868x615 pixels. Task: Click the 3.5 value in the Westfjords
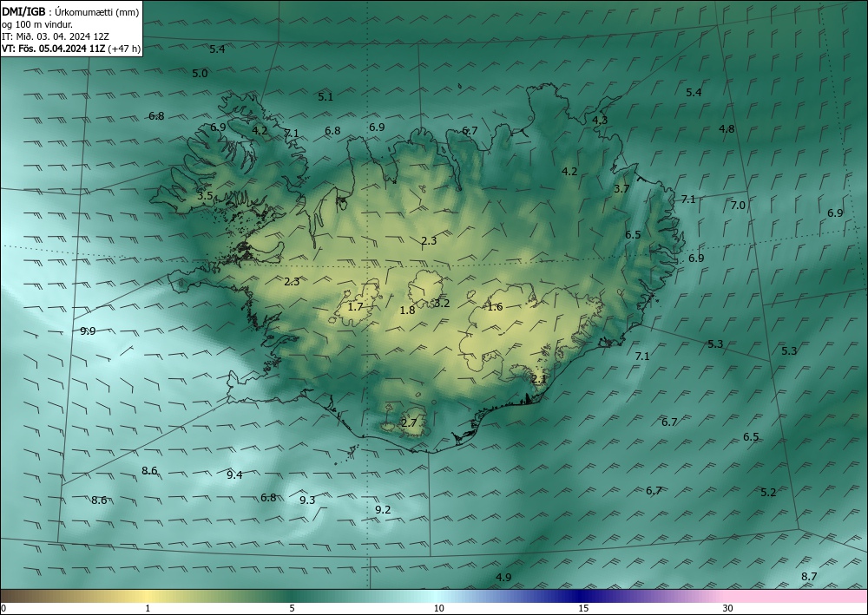(x=205, y=196)
